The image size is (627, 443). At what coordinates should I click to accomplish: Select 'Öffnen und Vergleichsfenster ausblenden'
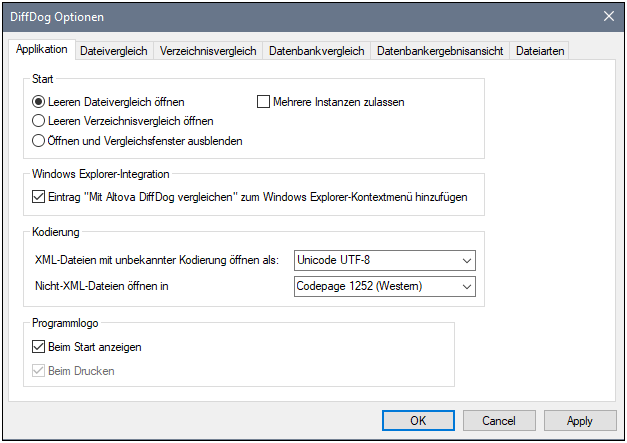38,141
